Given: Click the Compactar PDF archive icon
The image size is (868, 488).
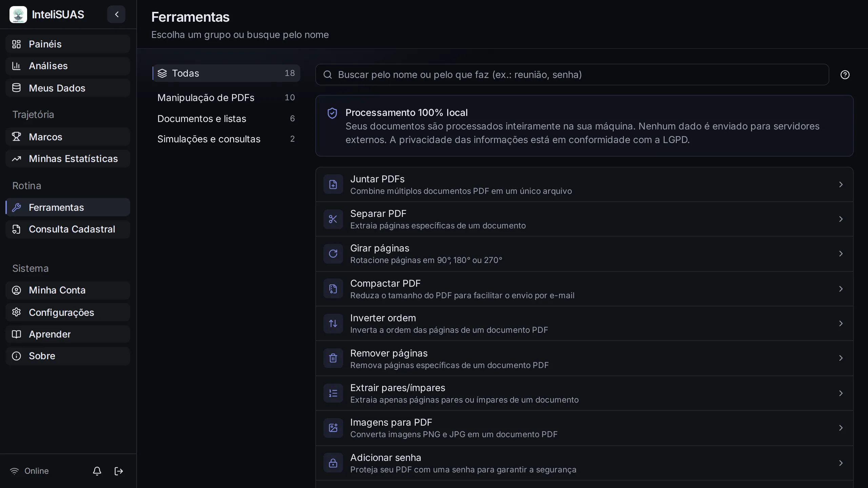Looking at the screenshot, I should (x=333, y=289).
